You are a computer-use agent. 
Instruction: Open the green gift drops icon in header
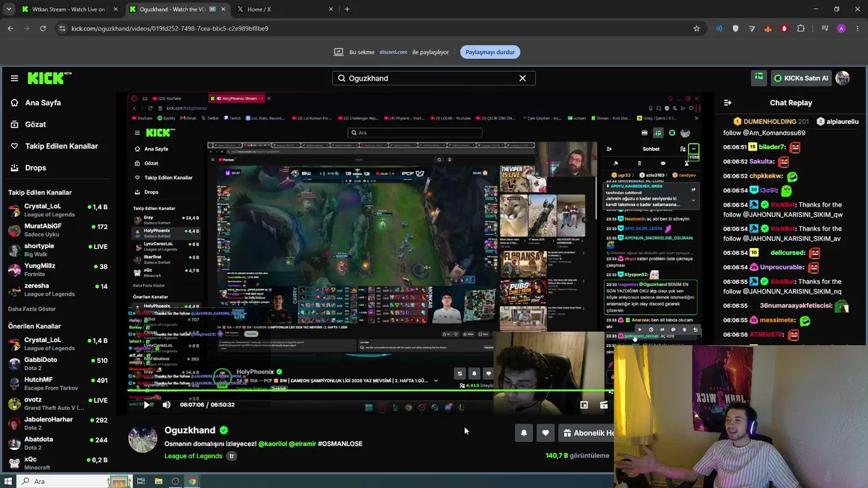tap(759, 78)
